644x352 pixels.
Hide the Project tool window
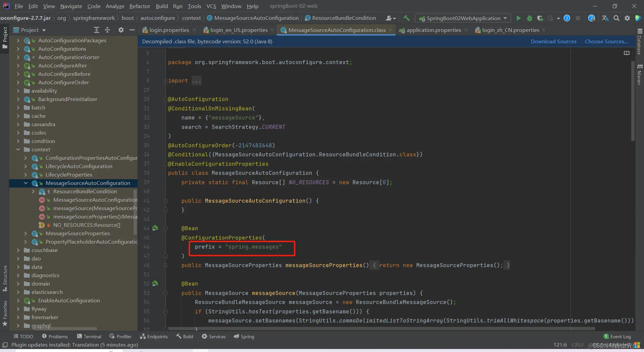coord(132,30)
